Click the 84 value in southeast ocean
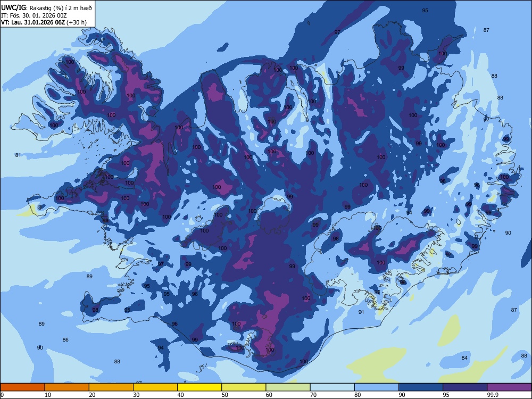 [x=464, y=358]
